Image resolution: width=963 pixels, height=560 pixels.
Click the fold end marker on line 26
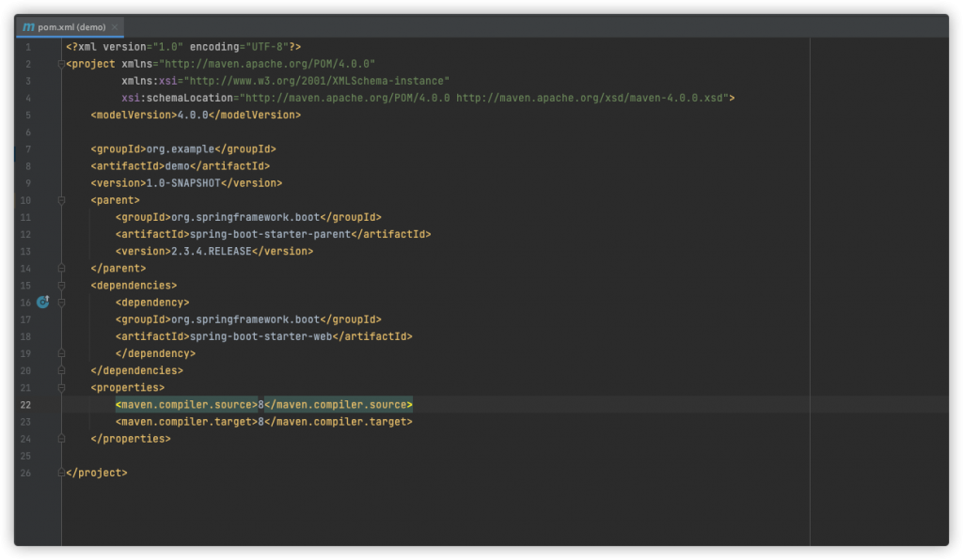click(x=61, y=473)
